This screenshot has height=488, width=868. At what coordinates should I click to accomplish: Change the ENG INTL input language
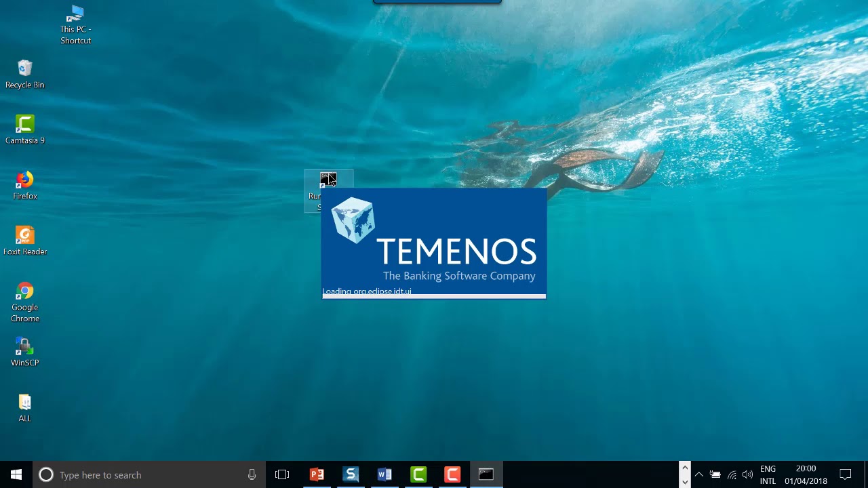pos(768,474)
